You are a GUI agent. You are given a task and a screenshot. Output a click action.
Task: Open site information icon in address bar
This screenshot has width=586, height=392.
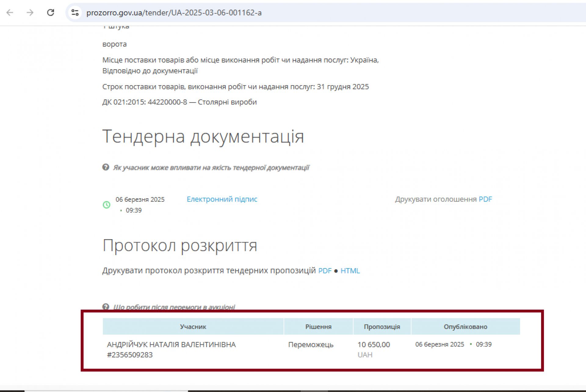(x=75, y=13)
